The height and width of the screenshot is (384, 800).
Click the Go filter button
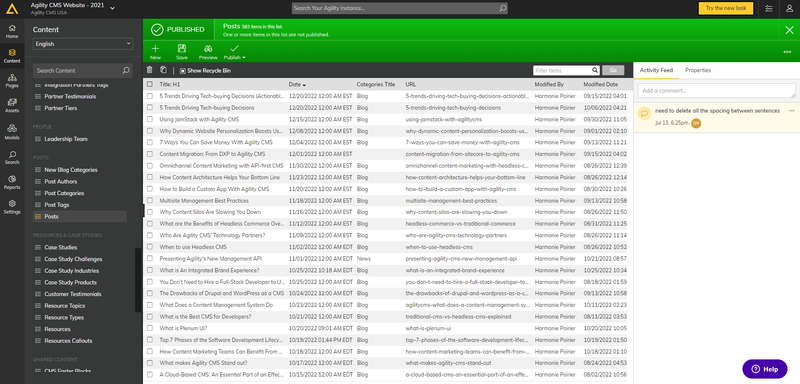613,70
